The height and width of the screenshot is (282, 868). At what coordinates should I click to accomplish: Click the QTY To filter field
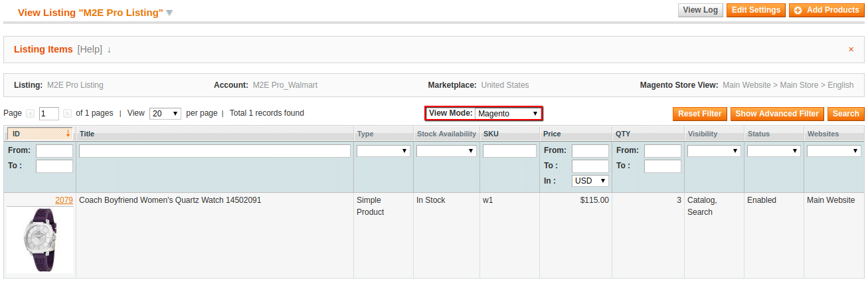coord(663,166)
